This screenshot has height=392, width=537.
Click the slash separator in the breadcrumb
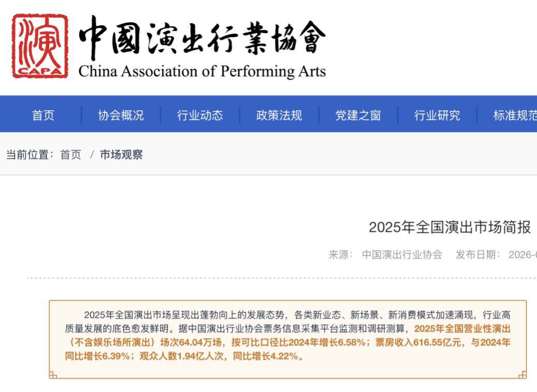tap(92, 155)
